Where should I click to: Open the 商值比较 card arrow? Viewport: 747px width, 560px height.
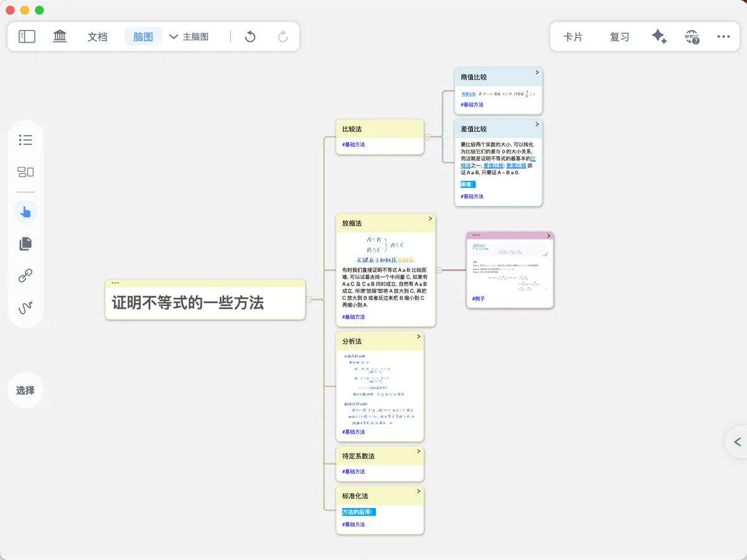coord(537,73)
